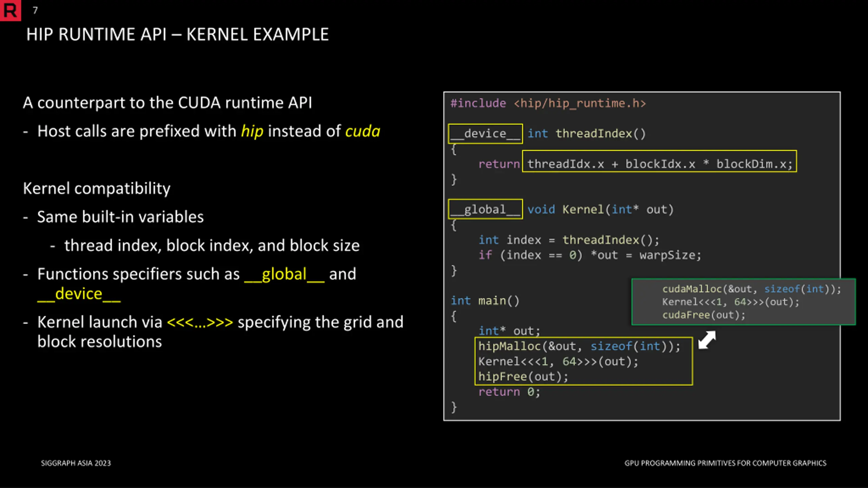
Task: Click the '#include <hip/hip_runtime.h>' line
Action: click(548, 103)
